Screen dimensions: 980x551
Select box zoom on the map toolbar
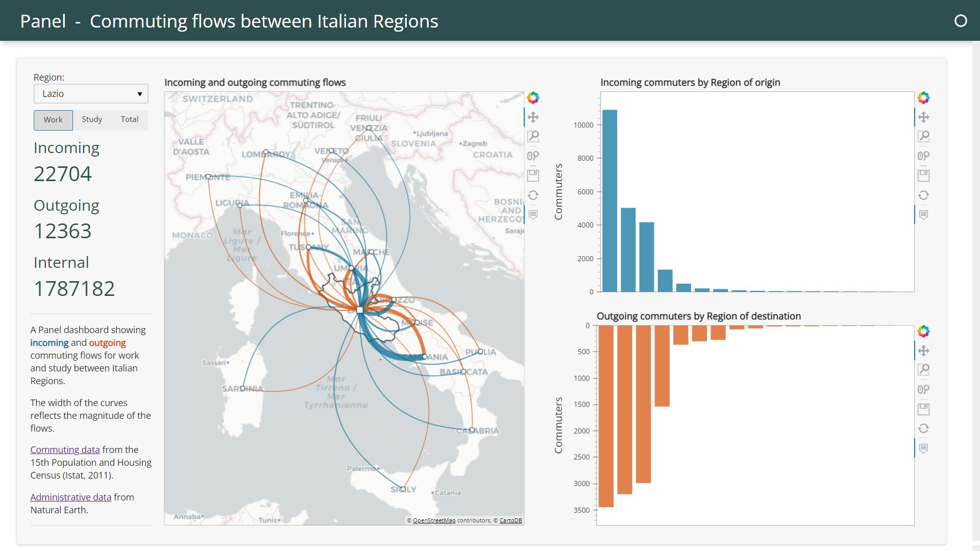tap(533, 136)
